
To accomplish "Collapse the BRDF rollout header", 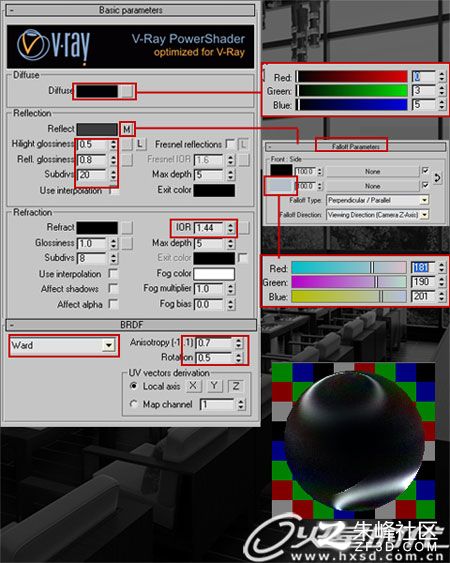I will click(131, 325).
